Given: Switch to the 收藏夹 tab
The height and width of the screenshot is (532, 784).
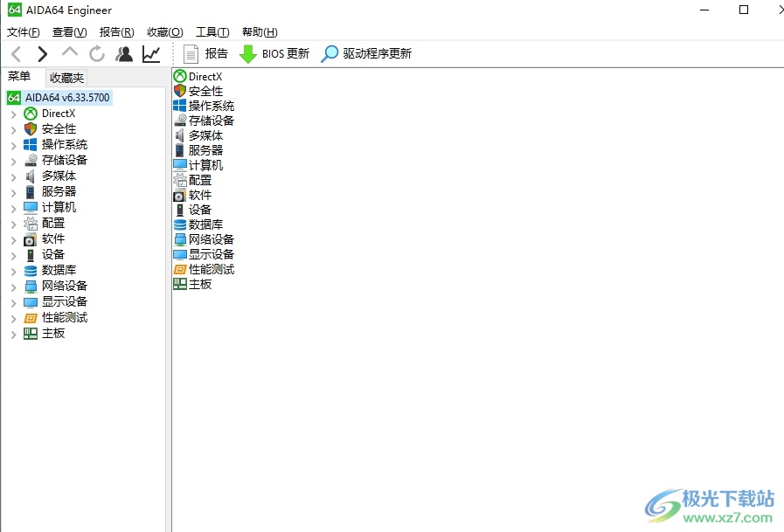Looking at the screenshot, I should tap(66, 78).
